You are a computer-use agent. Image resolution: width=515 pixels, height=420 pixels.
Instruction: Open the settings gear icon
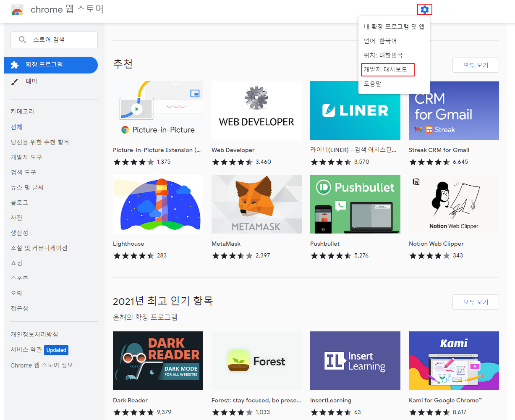tap(425, 10)
